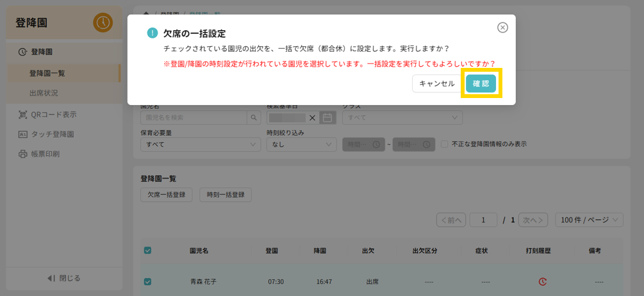Expand the クラス dropdown
The width and height of the screenshot is (644, 296).
click(x=402, y=118)
